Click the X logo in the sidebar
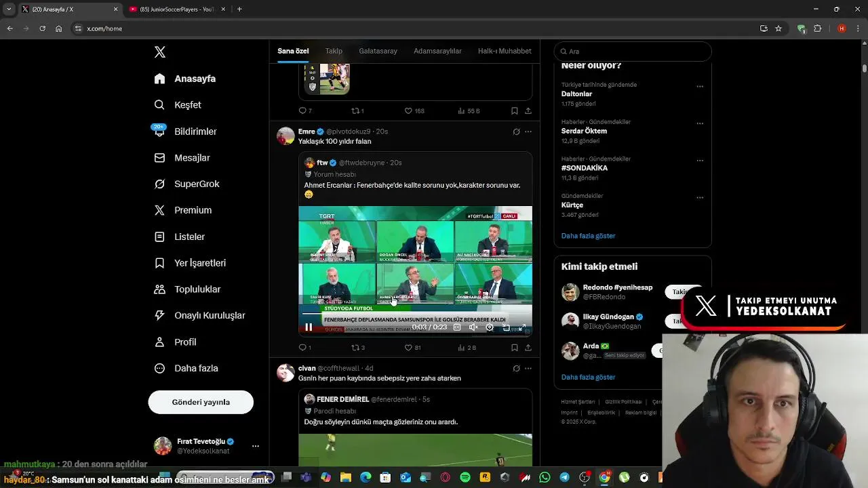Image resolution: width=868 pixels, height=488 pixels. point(159,52)
